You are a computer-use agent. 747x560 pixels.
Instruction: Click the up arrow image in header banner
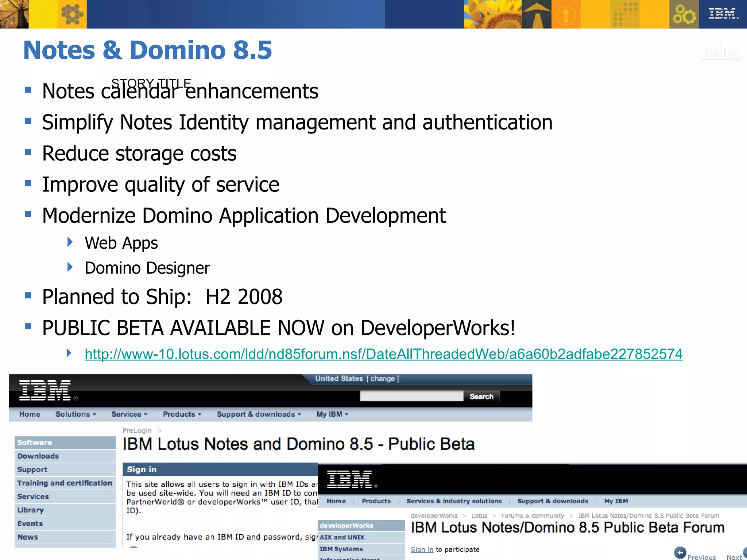point(537,14)
